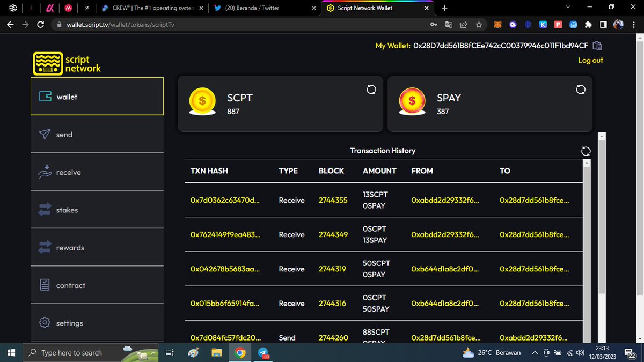
Task: Open the Receive section from the sidebar
Action: (45, 172)
